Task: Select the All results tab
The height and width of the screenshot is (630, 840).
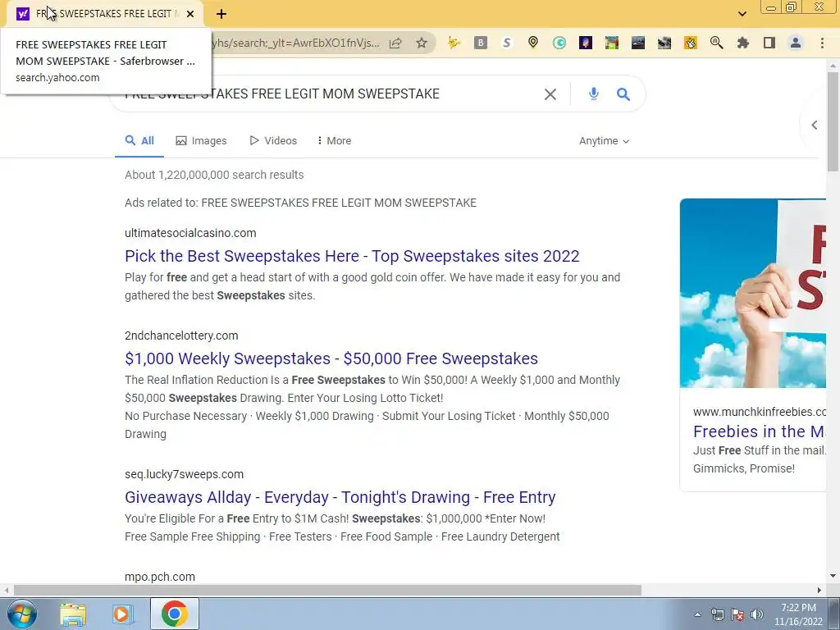Action: pyautogui.click(x=139, y=141)
